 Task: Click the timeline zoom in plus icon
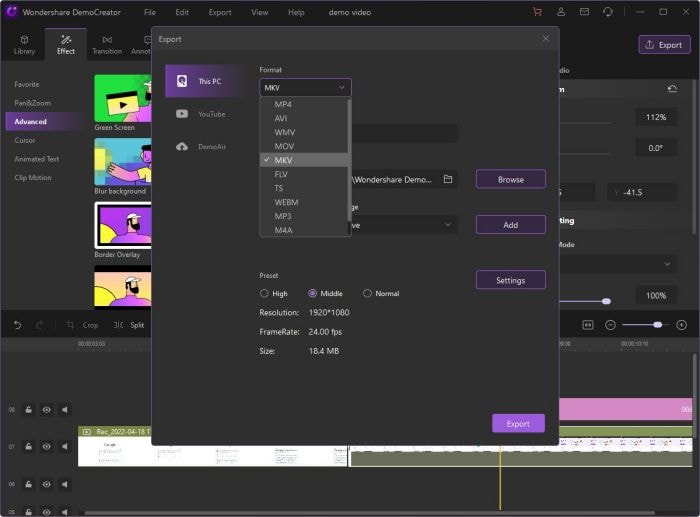681,325
